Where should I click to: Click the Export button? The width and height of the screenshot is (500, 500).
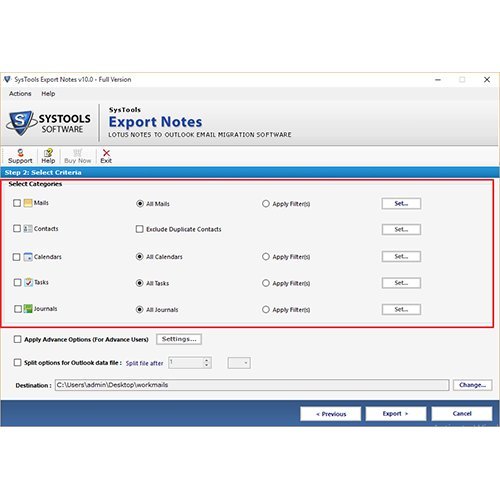pos(396,414)
